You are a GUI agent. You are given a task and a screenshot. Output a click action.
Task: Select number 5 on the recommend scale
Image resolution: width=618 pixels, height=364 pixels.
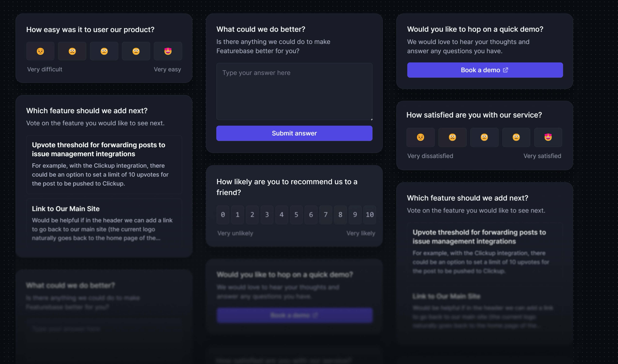coord(296,215)
